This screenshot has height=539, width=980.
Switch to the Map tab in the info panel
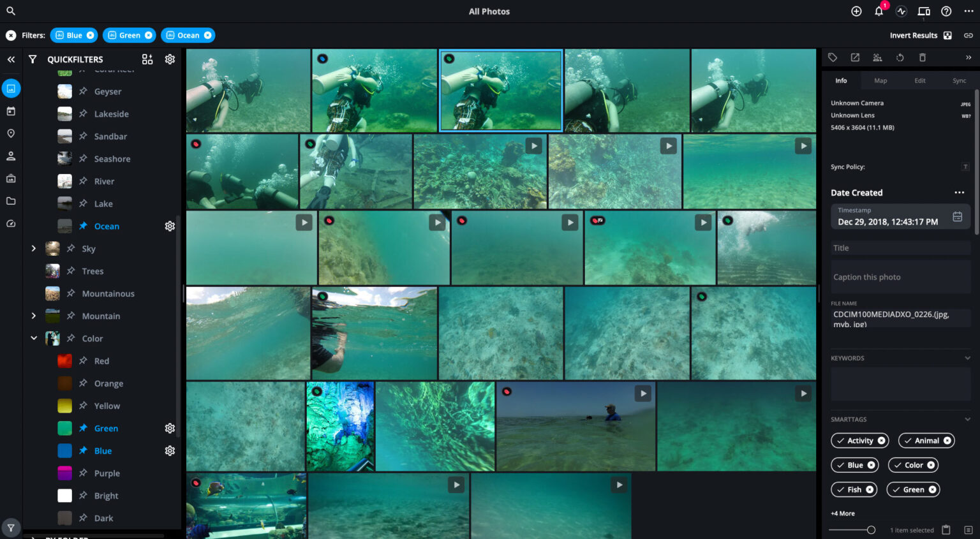pos(880,80)
